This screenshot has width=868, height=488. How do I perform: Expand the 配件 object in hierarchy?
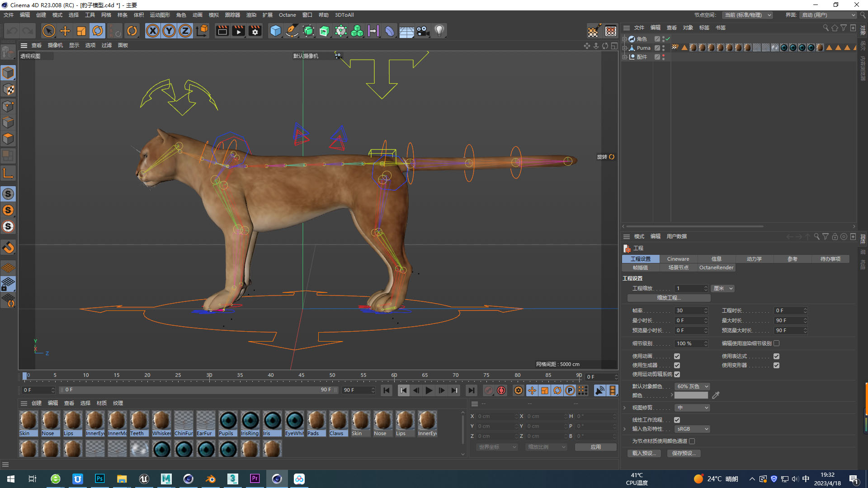tap(625, 57)
